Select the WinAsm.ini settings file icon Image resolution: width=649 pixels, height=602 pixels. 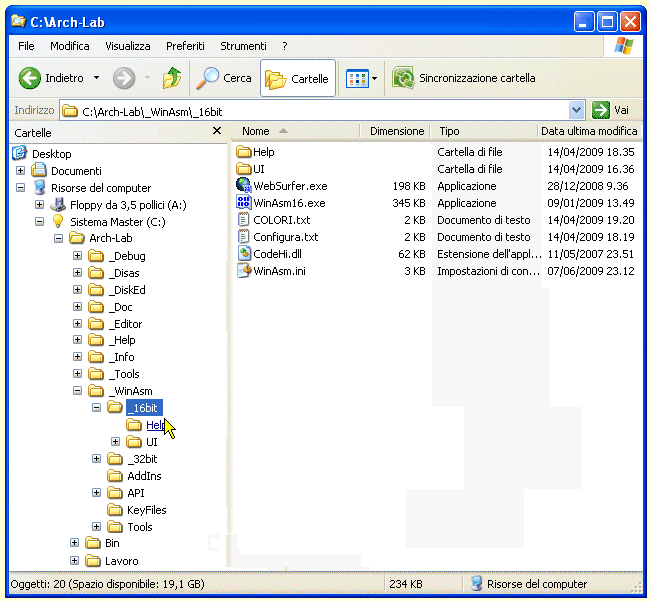point(244,270)
